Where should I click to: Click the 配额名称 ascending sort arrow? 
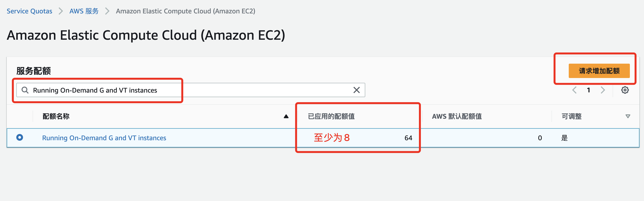[x=286, y=116]
